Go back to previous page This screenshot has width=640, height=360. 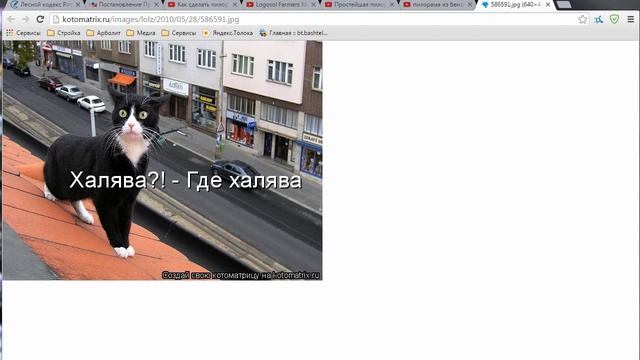click(x=11, y=19)
